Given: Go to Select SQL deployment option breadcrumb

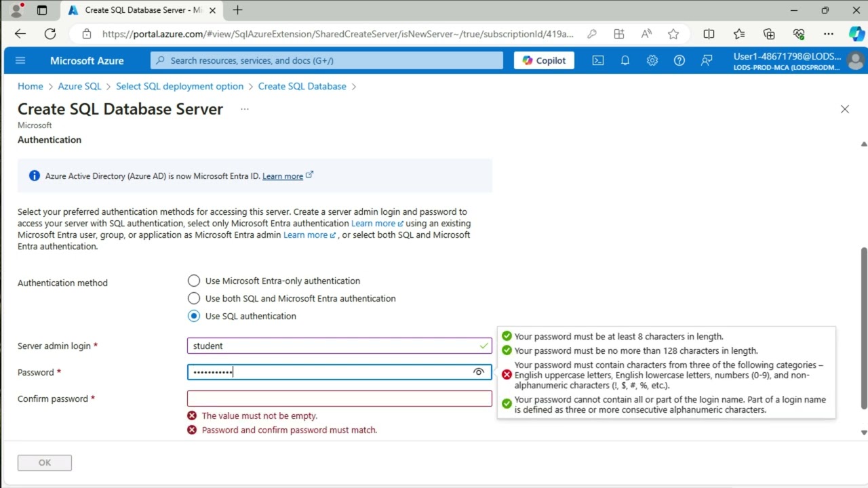Looking at the screenshot, I should click(x=180, y=86).
